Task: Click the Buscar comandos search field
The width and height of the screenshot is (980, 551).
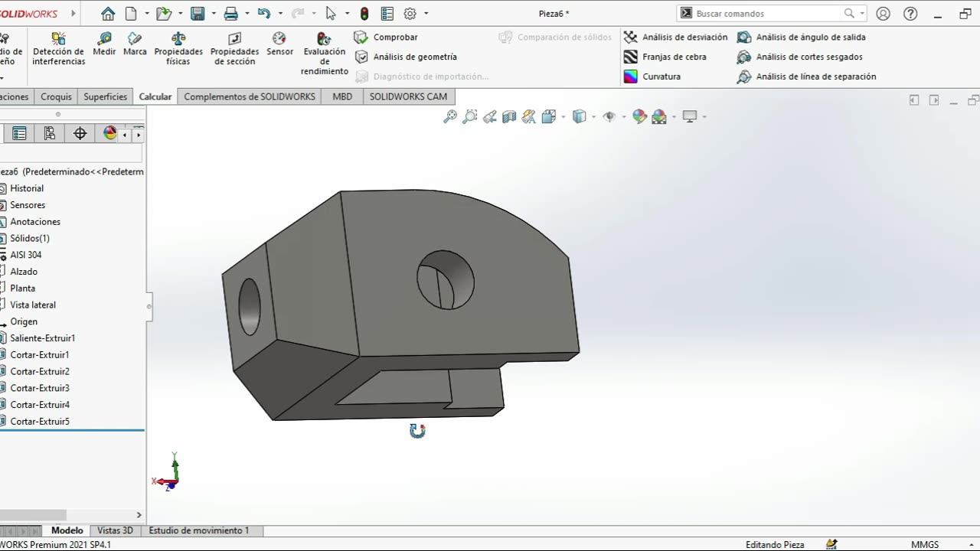Action: pyautogui.click(x=767, y=14)
